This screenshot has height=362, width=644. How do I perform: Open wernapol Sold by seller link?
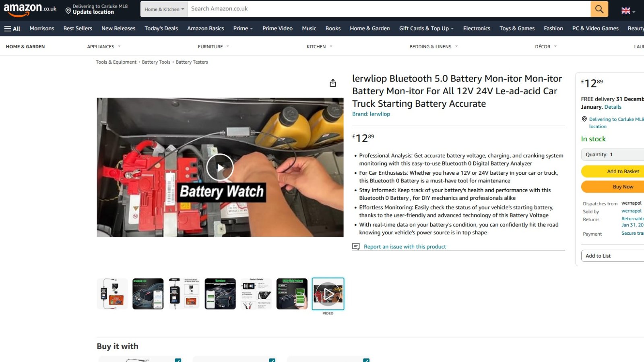pos(631,211)
